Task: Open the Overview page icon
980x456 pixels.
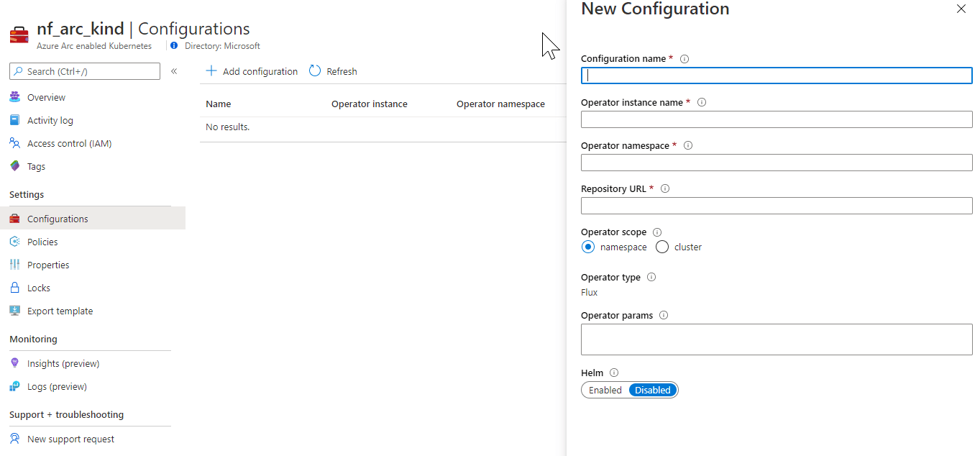Action: pos(15,96)
